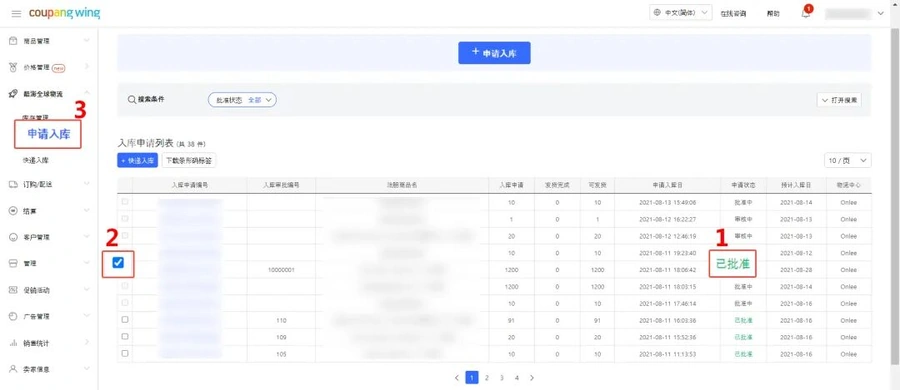Click the 物流中心 column header
900x390 pixels.
point(848,186)
